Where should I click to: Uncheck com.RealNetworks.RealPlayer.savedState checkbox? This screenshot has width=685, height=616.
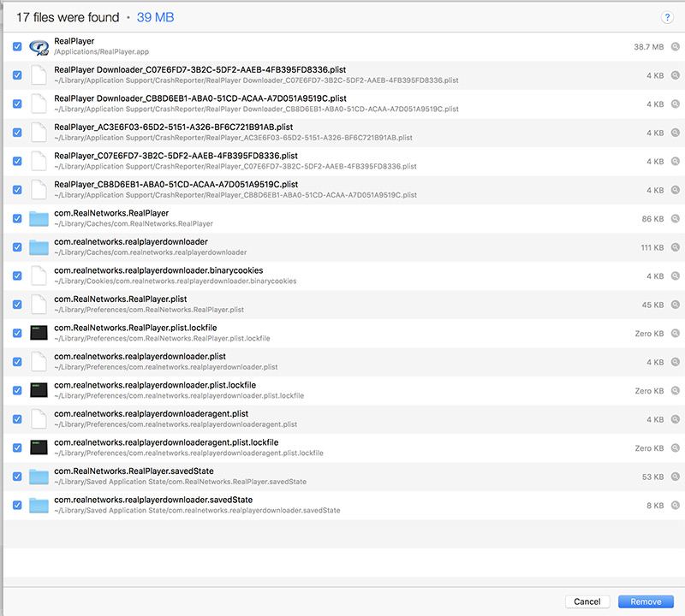click(17, 477)
